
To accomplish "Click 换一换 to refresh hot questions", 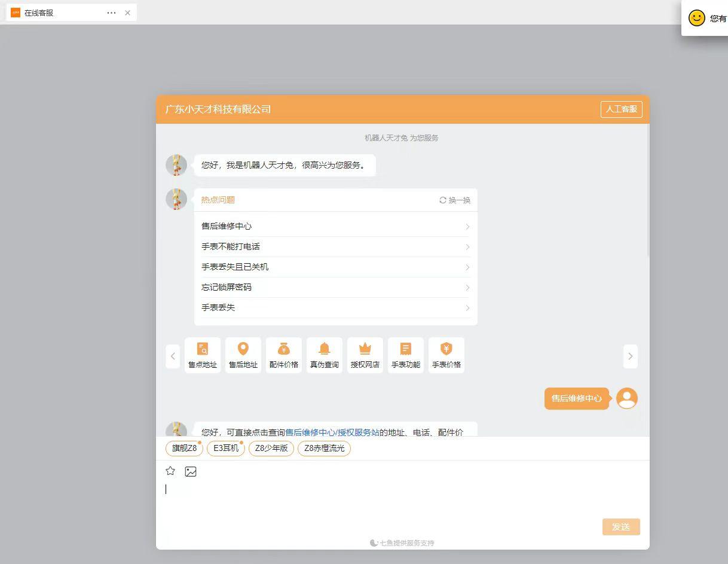I will [455, 200].
